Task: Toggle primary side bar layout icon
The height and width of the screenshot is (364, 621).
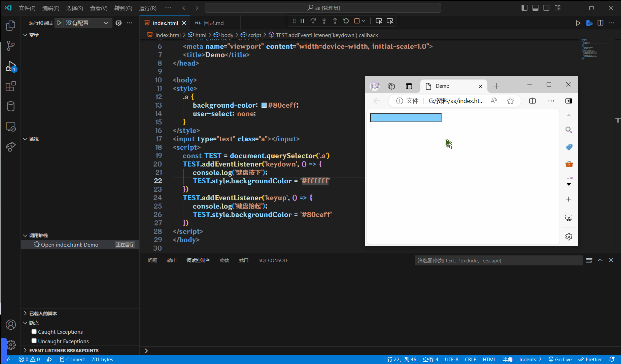Action: 524,8
